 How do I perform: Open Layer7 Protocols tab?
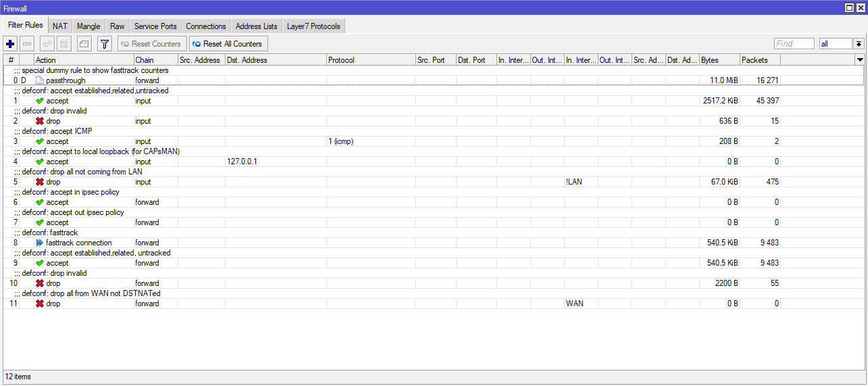(314, 26)
